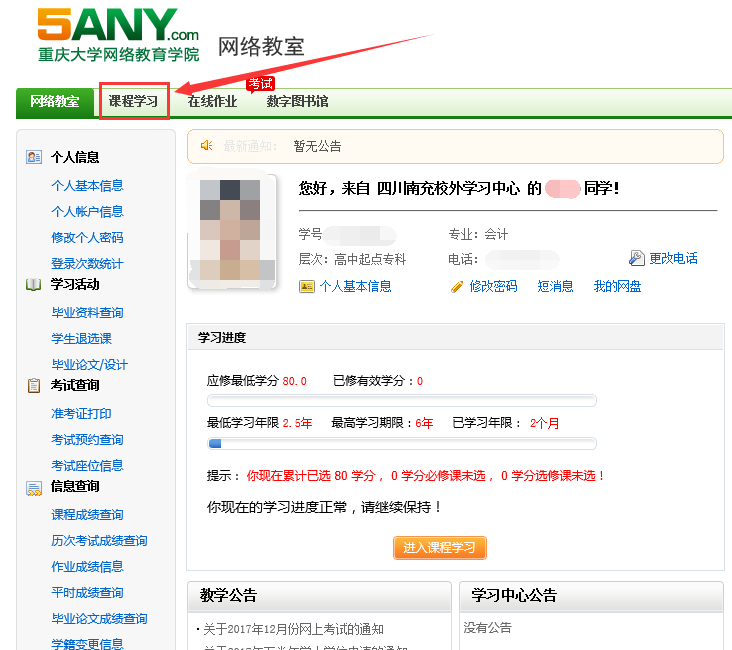Select the 网络教室 green tab
The image size is (732, 650).
54,101
